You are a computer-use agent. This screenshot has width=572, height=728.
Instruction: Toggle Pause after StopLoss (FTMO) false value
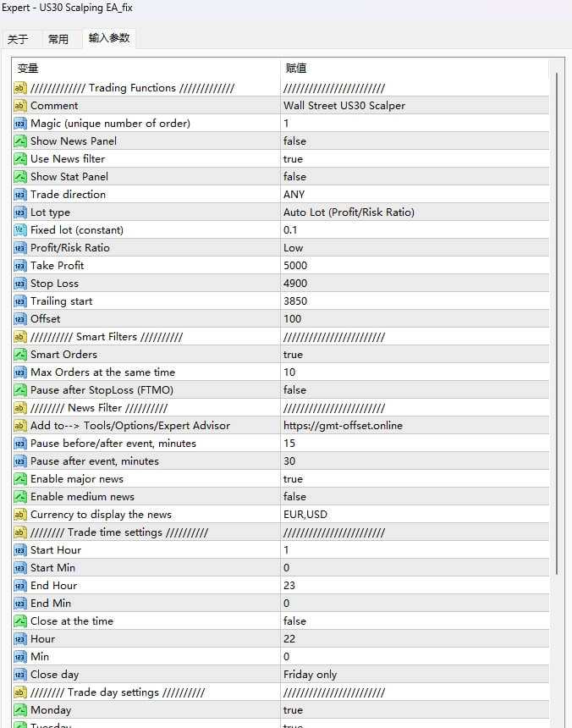tap(294, 390)
